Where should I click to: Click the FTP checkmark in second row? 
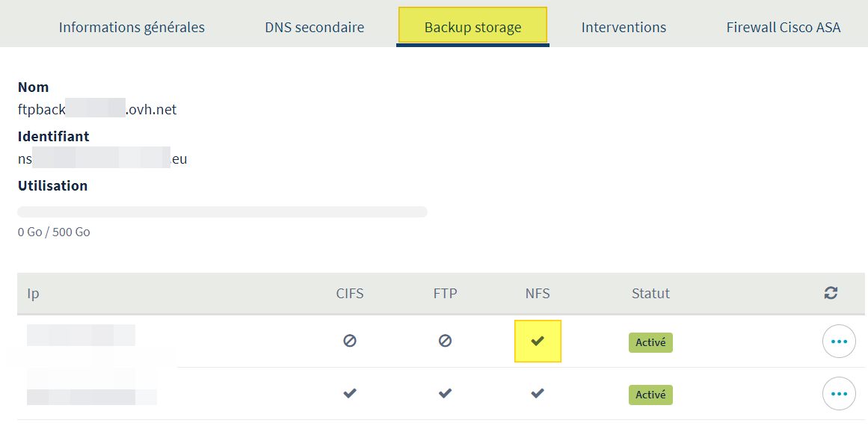coord(445,393)
